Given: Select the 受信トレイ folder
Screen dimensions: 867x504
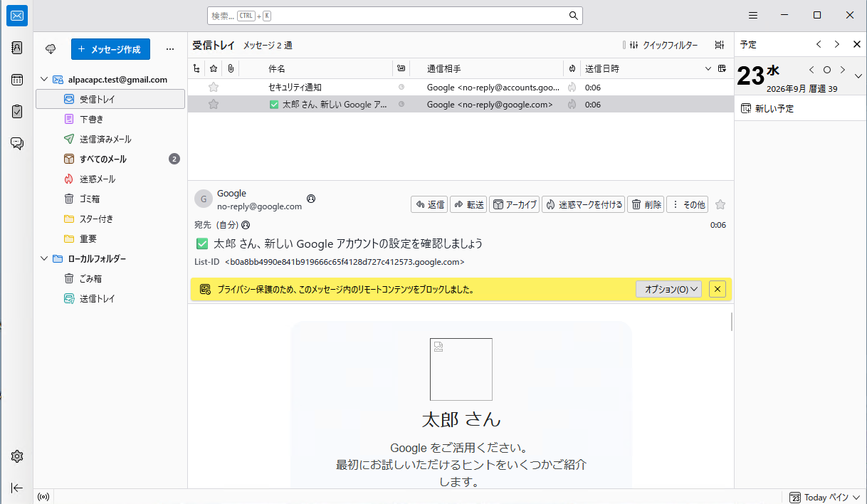Looking at the screenshot, I should 110,99.
